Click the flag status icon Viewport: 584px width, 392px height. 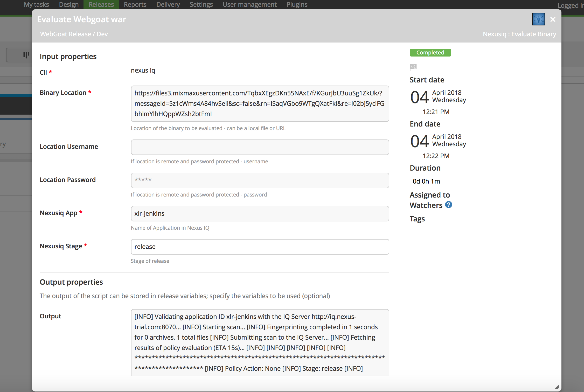click(x=413, y=67)
